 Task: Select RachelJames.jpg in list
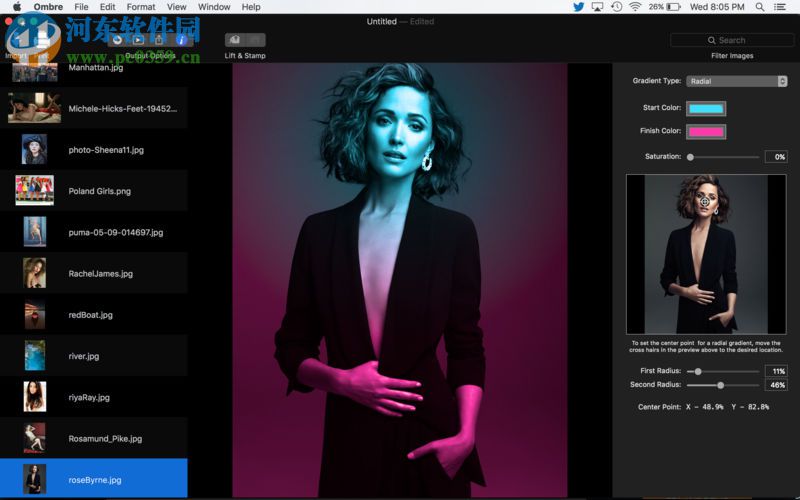[94, 273]
